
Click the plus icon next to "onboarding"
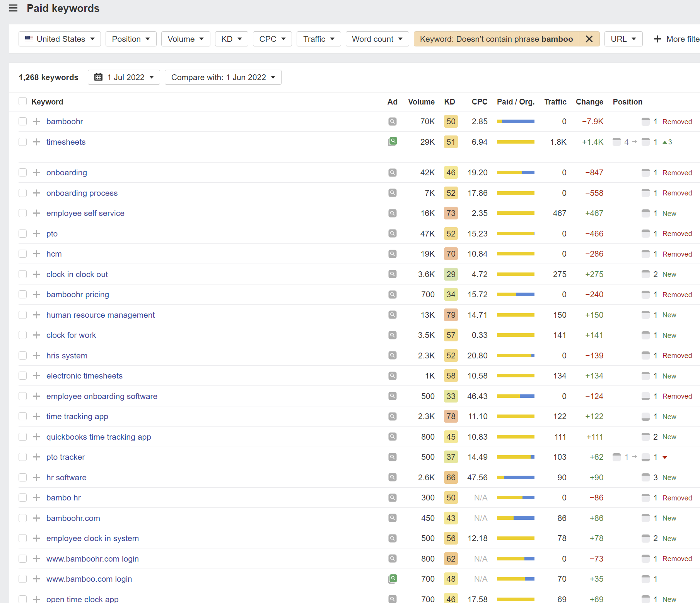(36, 173)
